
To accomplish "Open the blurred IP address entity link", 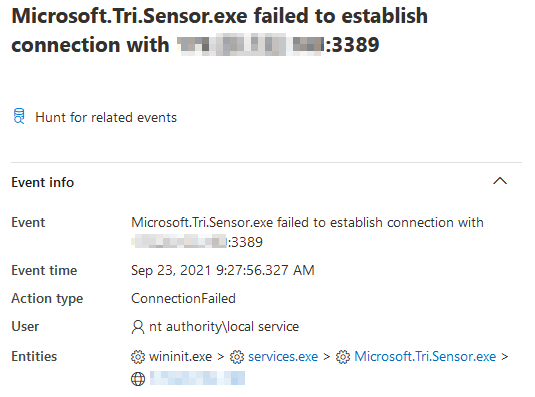I will pos(197,378).
